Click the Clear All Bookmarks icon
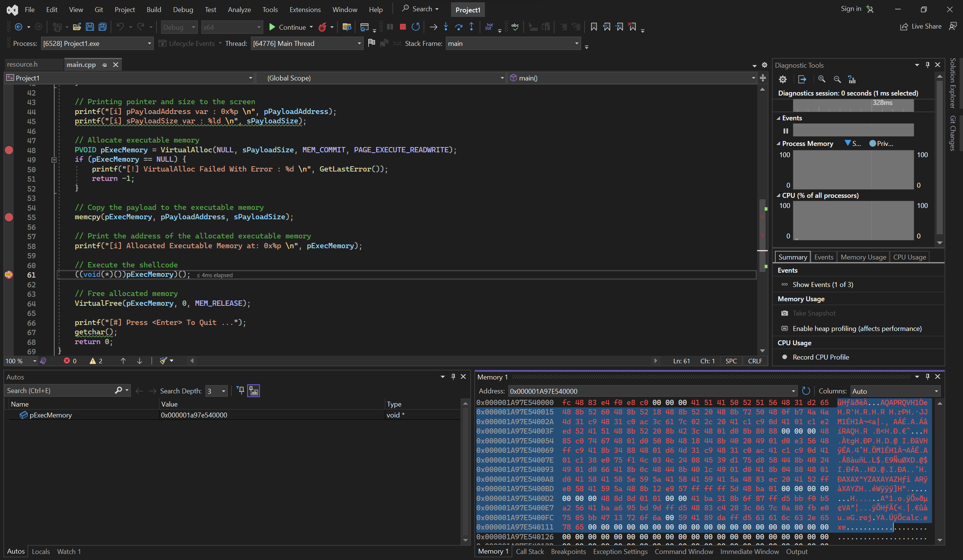963x560 pixels. click(632, 27)
